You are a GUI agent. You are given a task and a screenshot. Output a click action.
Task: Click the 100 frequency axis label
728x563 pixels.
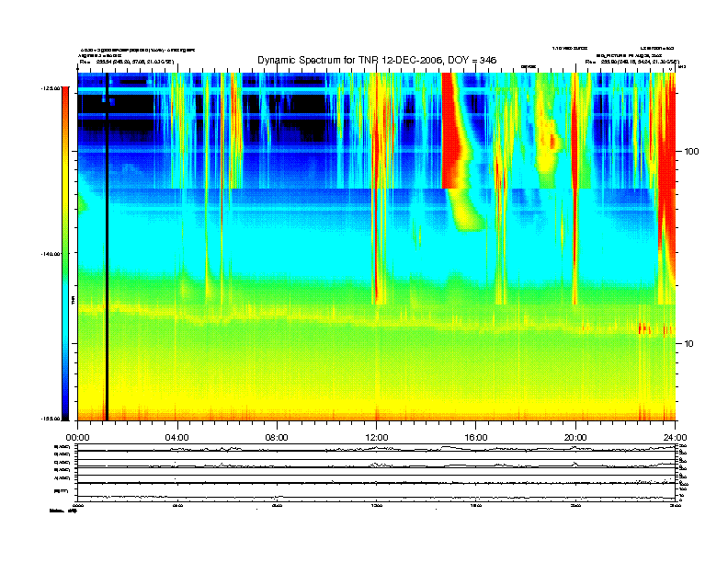coord(691,152)
